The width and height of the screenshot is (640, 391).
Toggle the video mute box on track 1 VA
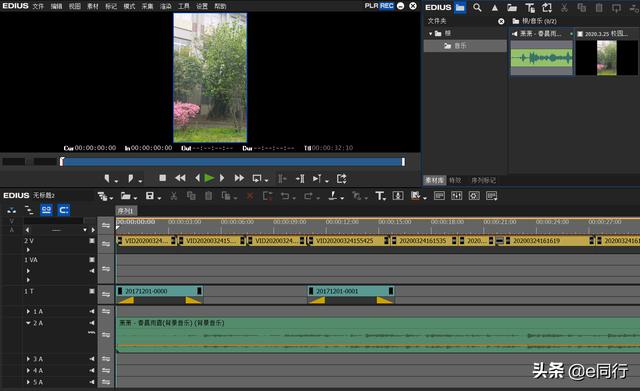(x=92, y=260)
